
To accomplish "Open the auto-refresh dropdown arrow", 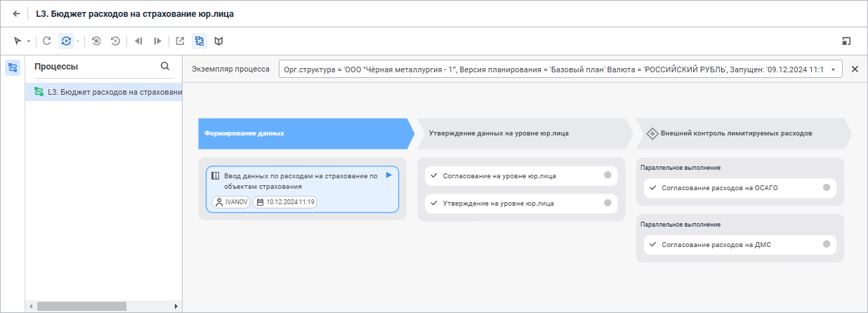I will (77, 41).
